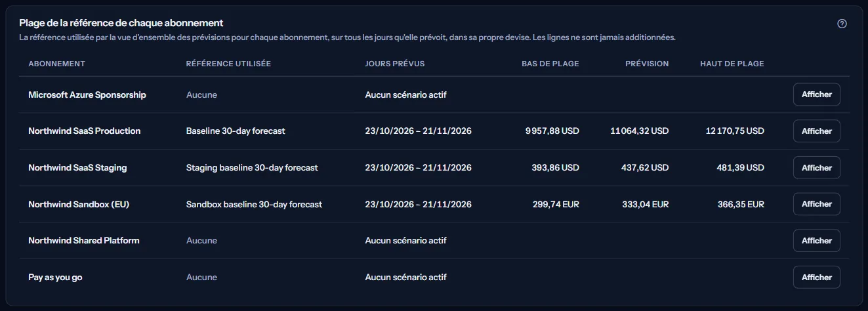Select the Northwind Sandbox (EU) subscription name
Screen dimensions: 868x311
(79, 204)
